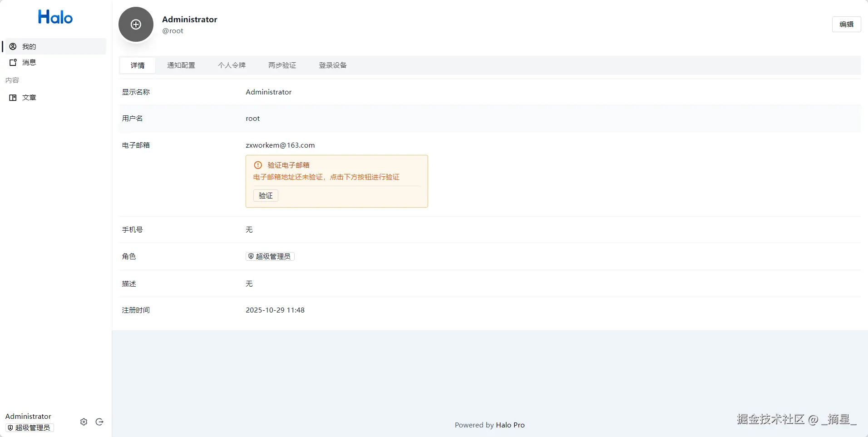The image size is (868, 437).
Task: Click the shield icon in role tag
Action: [x=251, y=256]
